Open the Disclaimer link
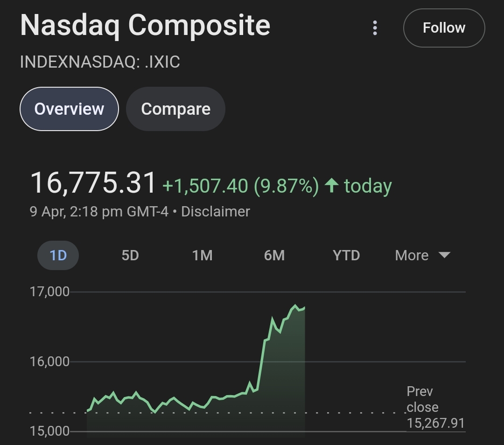Image resolution: width=504 pixels, height=445 pixels. point(216,211)
